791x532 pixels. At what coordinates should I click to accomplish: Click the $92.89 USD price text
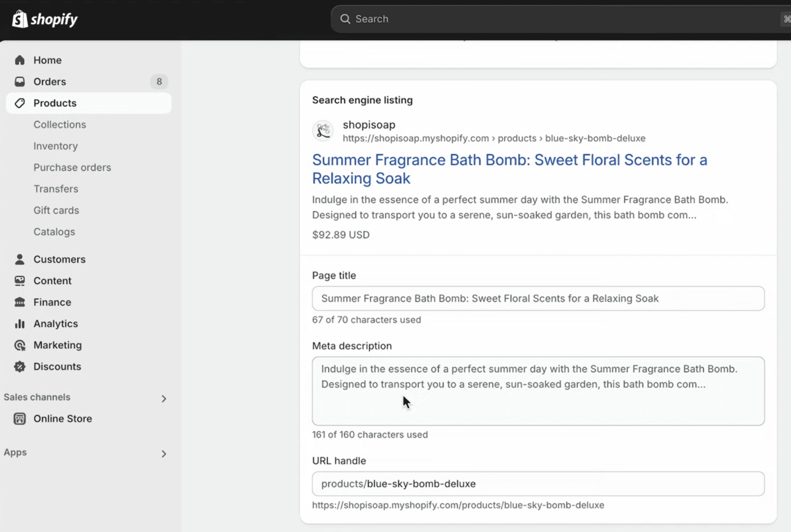click(x=341, y=235)
